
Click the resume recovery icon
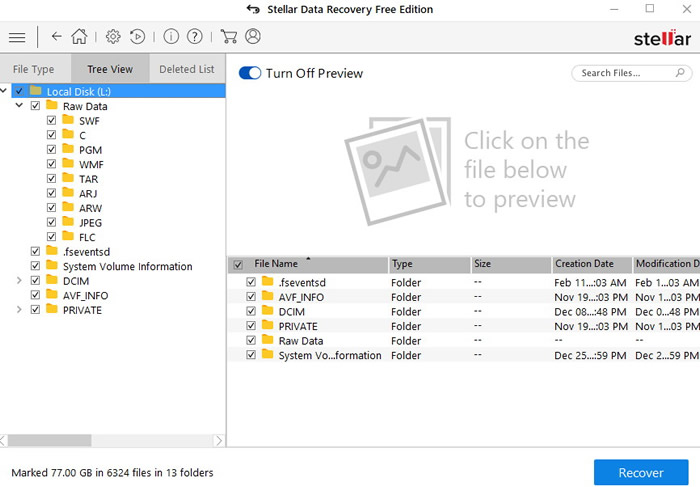coord(138,37)
